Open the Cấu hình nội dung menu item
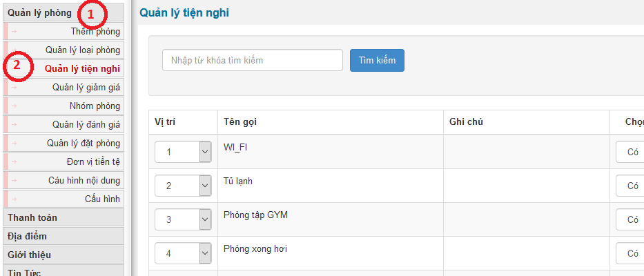 (84, 180)
